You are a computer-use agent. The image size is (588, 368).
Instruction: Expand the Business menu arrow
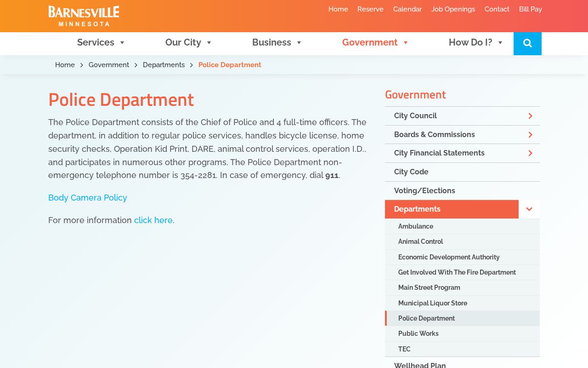[x=299, y=43]
